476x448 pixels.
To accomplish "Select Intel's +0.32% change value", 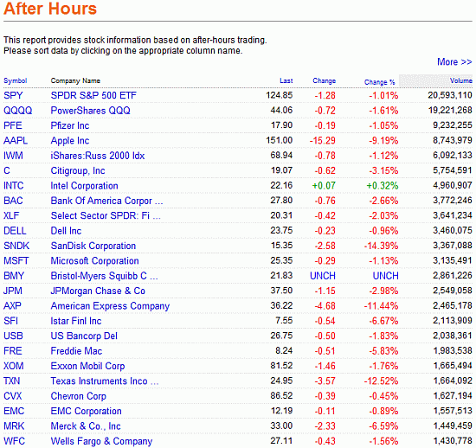I will click(383, 186).
